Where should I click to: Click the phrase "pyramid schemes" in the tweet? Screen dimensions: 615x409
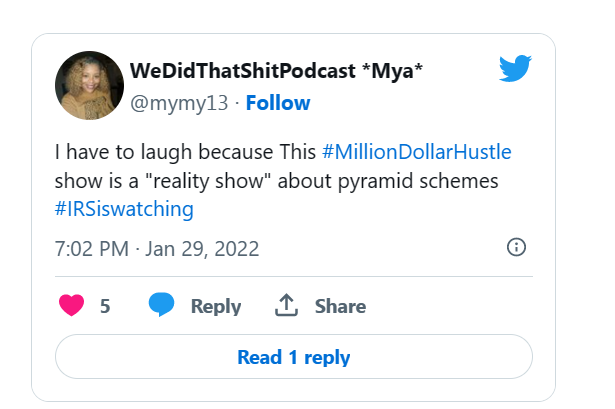click(418, 182)
